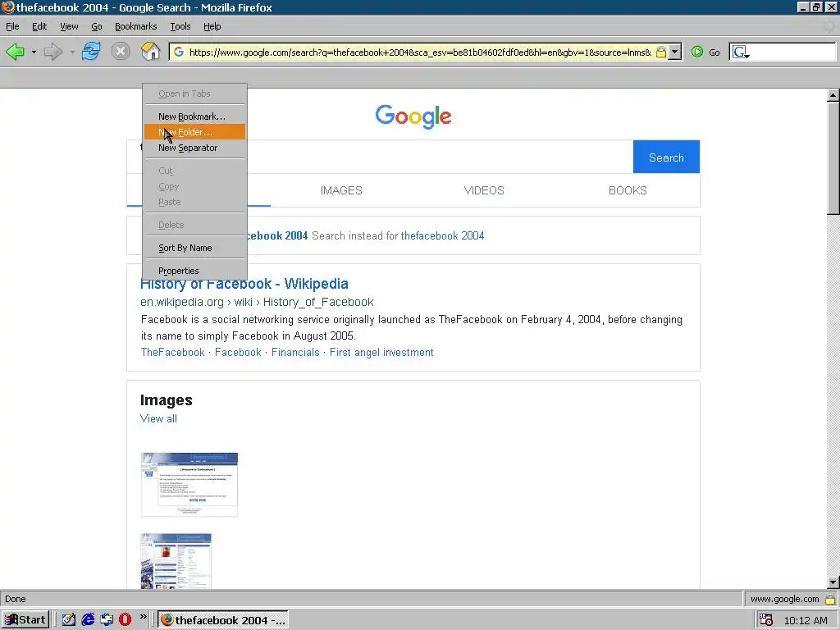Click the scrollbar down arrow
This screenshot has height=630, width=840.
point(833,582)
